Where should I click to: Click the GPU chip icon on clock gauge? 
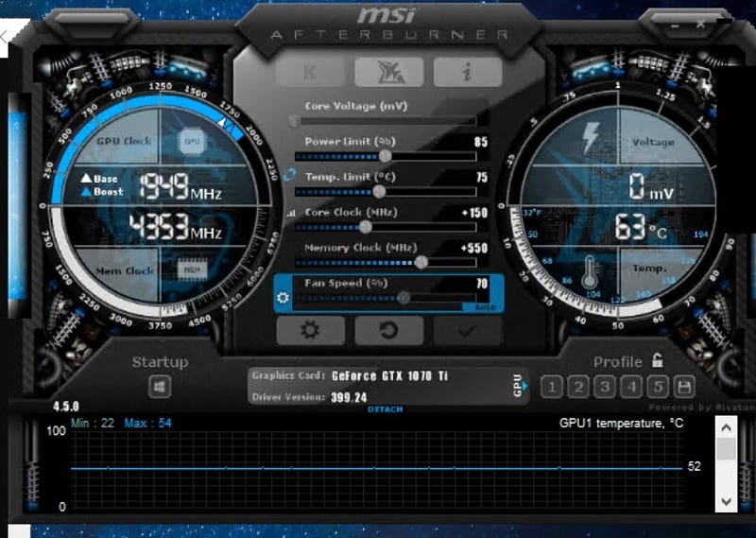(x=192, y=142)
